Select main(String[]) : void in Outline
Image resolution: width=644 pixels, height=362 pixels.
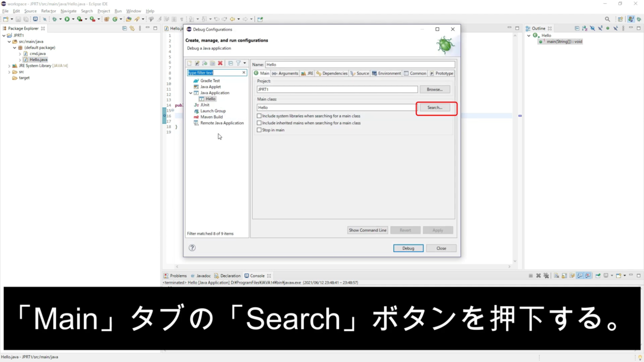[x=561, y=41]
